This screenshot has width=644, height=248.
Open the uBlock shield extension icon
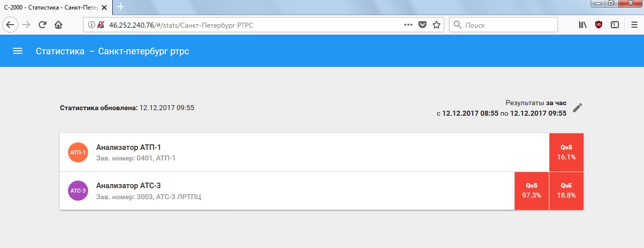tap(598, 25)
